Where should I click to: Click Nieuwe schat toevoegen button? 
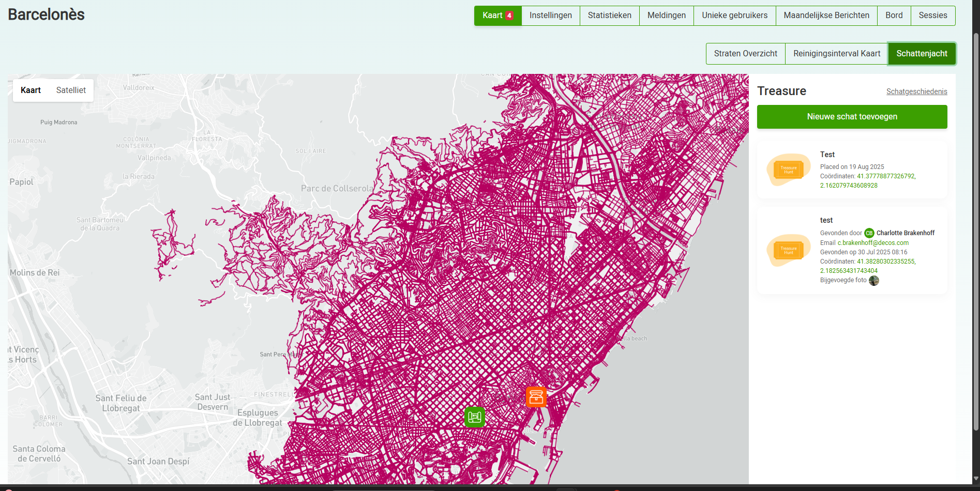coord(852,117)
